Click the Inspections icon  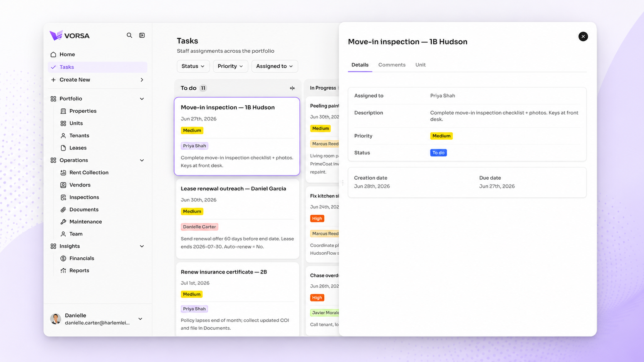[63, 197]
